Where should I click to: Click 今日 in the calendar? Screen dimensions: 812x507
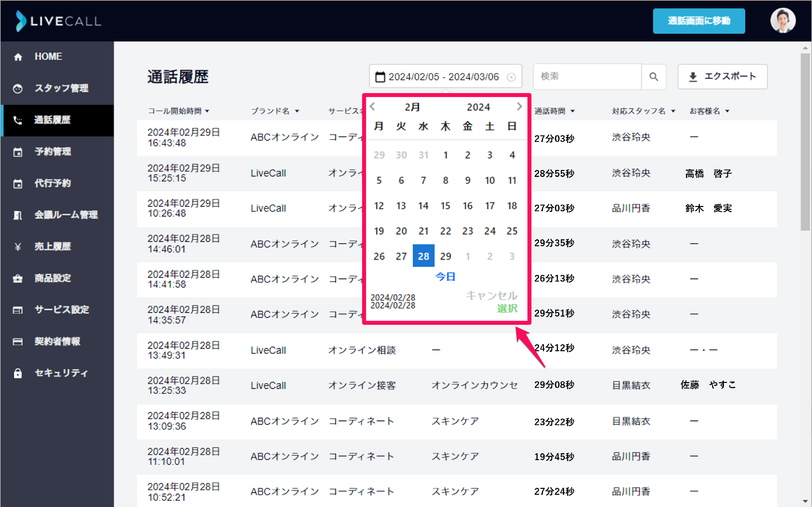445,277
